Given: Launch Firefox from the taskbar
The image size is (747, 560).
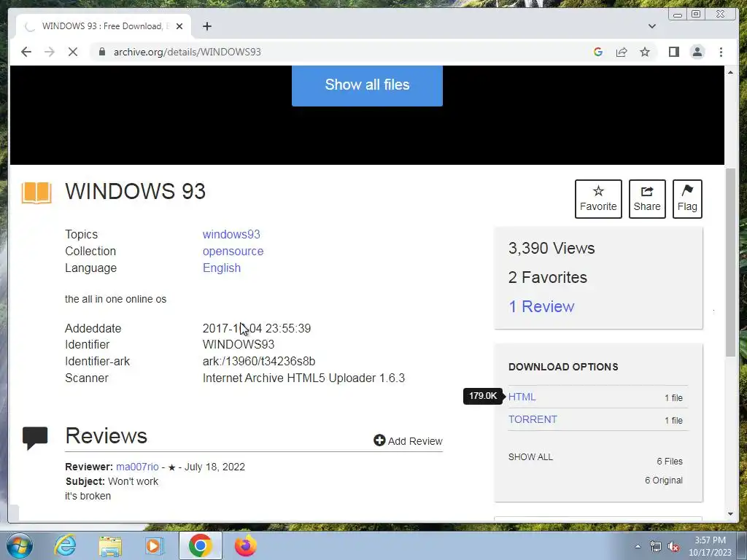Looking at the screenshot, I should pos(245,545).
